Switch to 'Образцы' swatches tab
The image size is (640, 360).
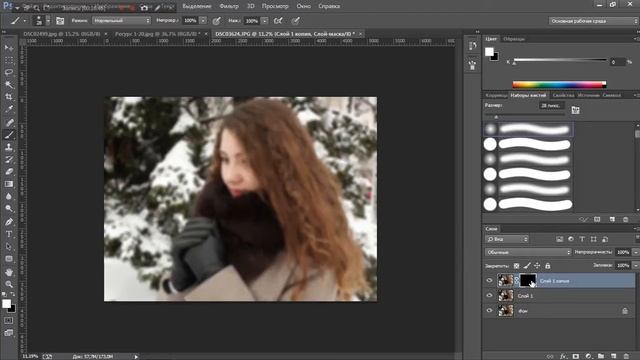(x=514, y=39)
